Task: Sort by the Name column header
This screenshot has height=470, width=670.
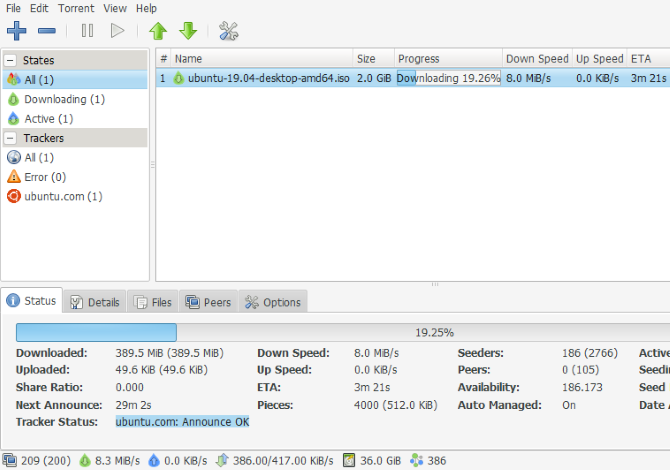Action: (x=262, y=59)
